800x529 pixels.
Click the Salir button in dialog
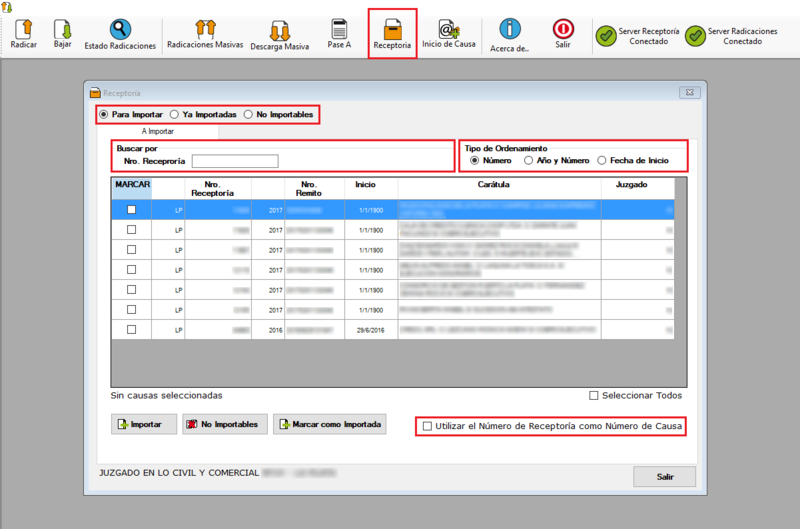click(x=664, y=476)
